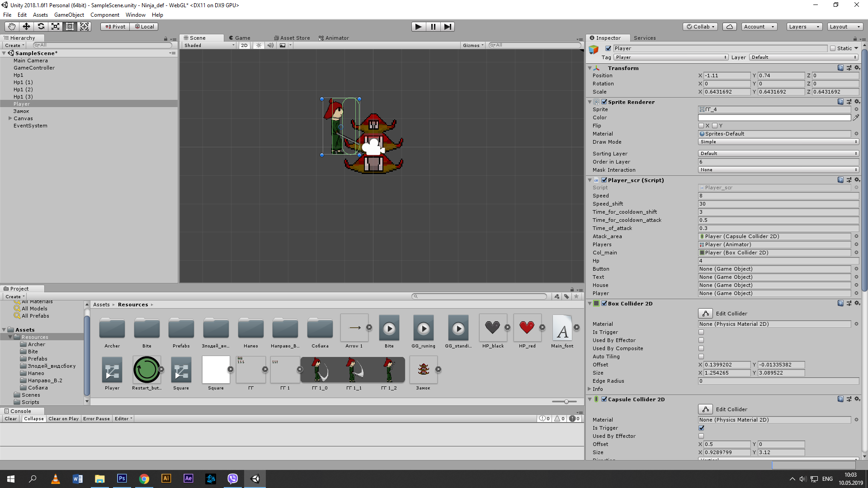This screenshot has height=488, width=868.
Task: Open the GameObject menu
Action: tap(69, 15)
